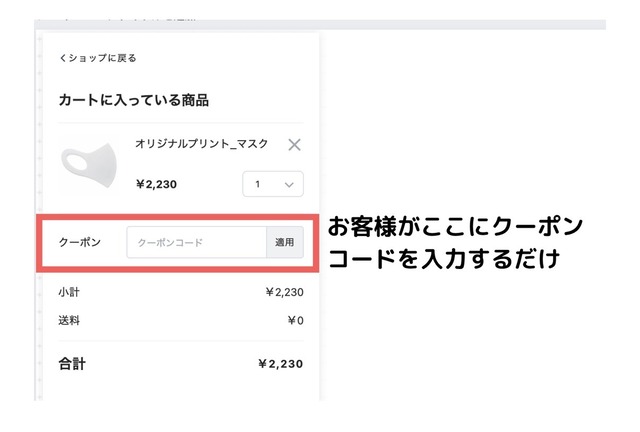Expand quantity selector using its chevron arrow
The image size is (640, 432).
point(289,185)
